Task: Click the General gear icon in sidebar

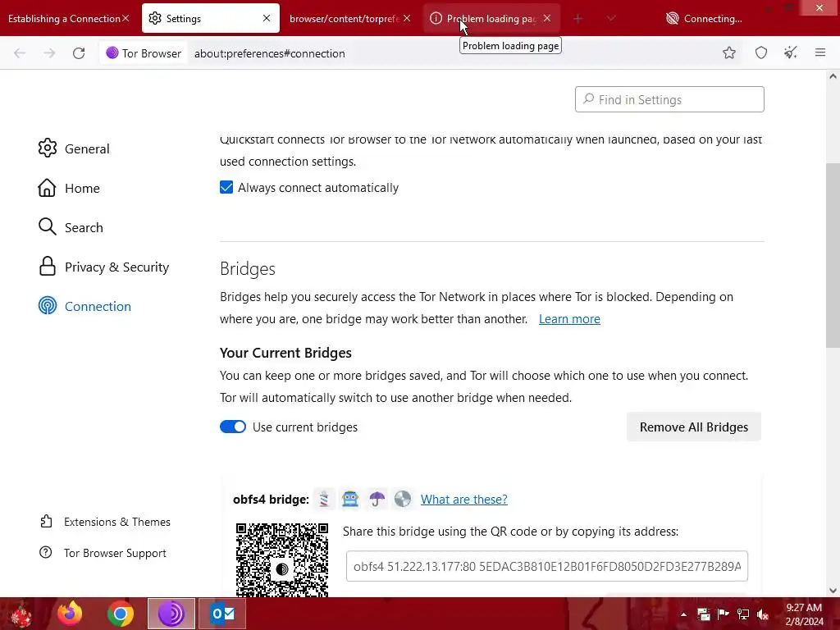Action: (x=47, y=148)
